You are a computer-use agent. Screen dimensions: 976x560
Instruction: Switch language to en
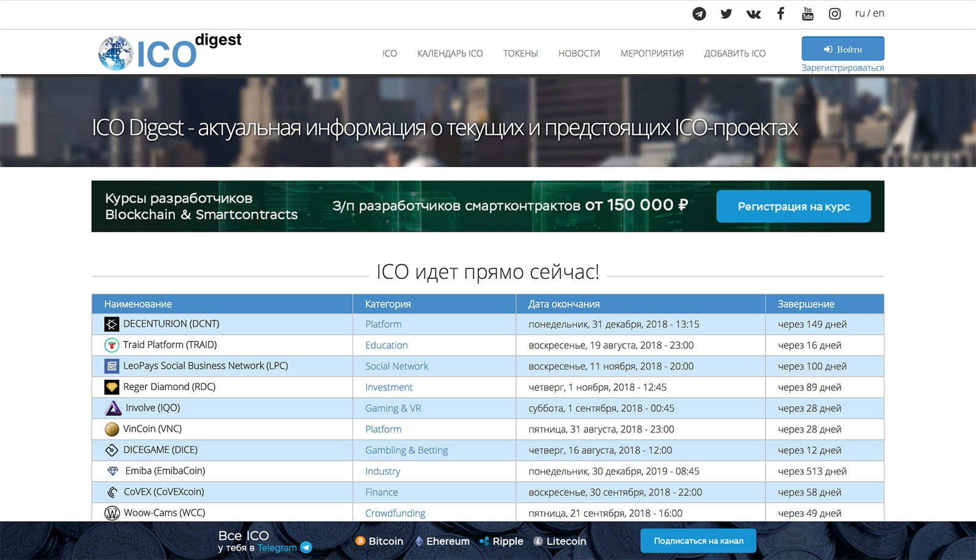click(878, 13)
